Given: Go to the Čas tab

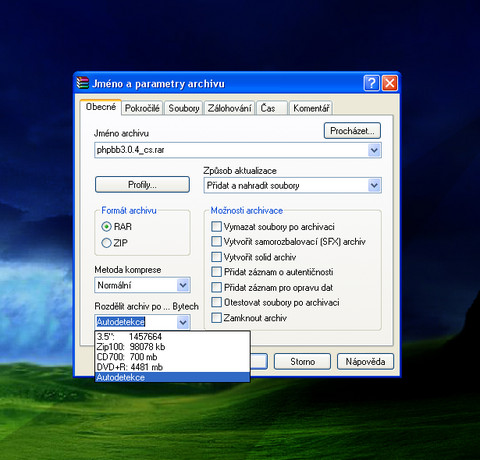Looking at the screenshot, I should coord(272,108).
